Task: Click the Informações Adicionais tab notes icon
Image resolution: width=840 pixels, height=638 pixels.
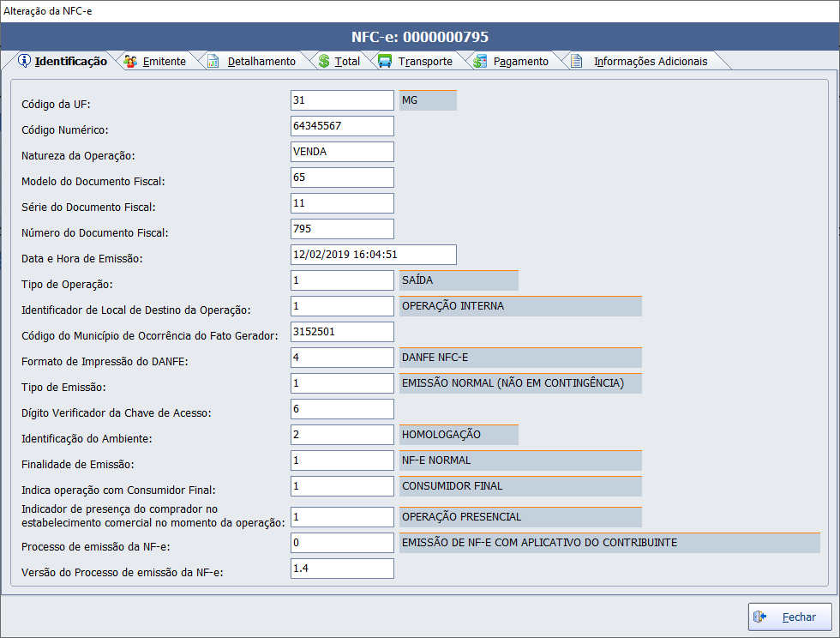Action: [578, 61]
